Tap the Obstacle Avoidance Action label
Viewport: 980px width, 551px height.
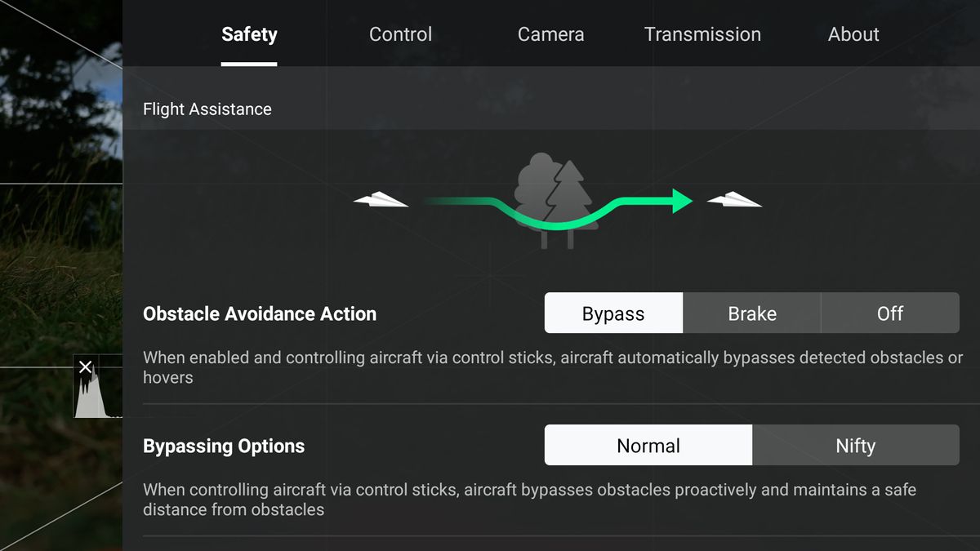(260, 314)
